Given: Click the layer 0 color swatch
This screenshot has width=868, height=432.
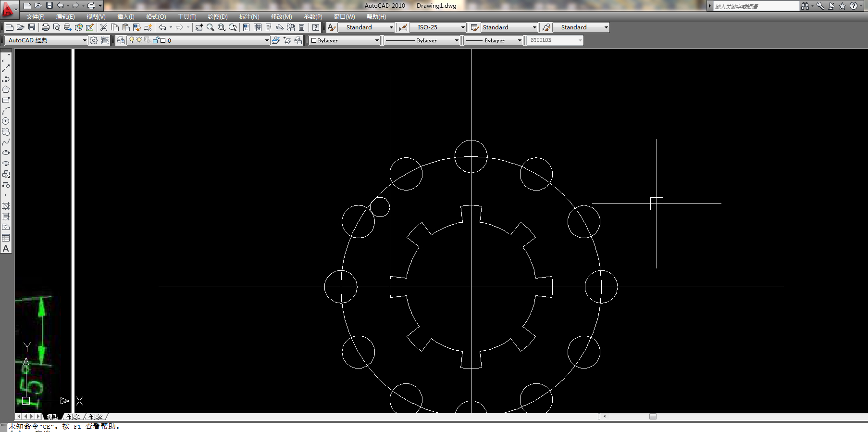Looking at the screenshot, I should click(x=163, y=40).
